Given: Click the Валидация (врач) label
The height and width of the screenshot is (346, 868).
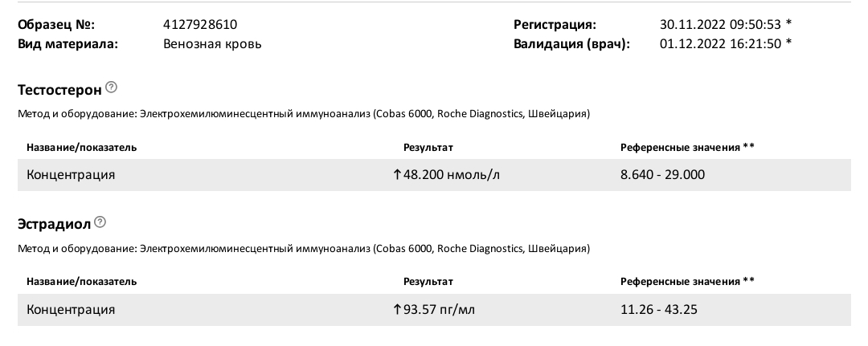Looking at the screenshot, I should pos(571,43).
